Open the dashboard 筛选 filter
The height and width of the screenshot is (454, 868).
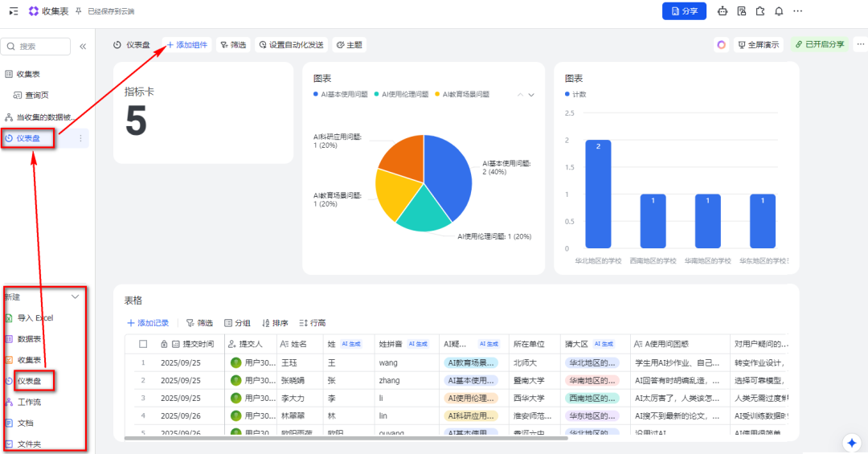233,45
